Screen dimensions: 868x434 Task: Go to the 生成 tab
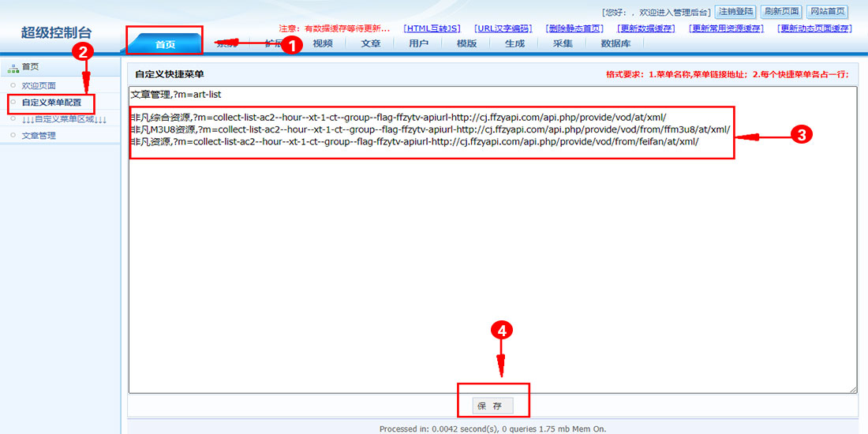tap(514, 43)
